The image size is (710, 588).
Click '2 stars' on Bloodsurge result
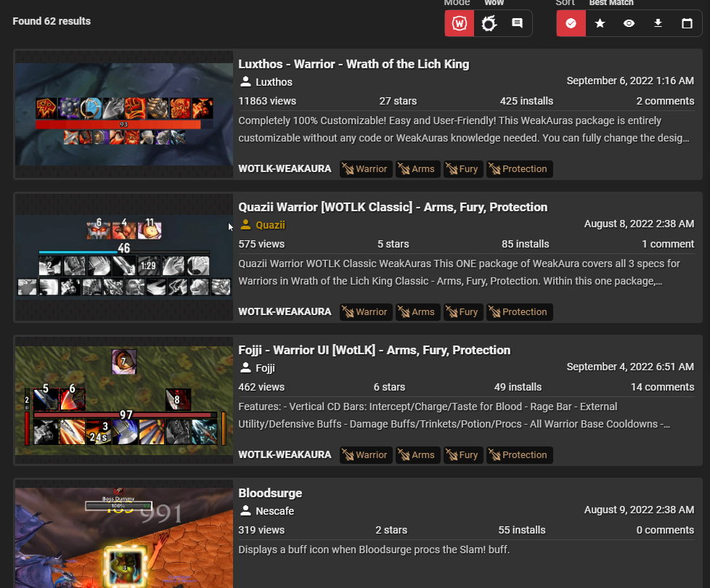[391, 530]
